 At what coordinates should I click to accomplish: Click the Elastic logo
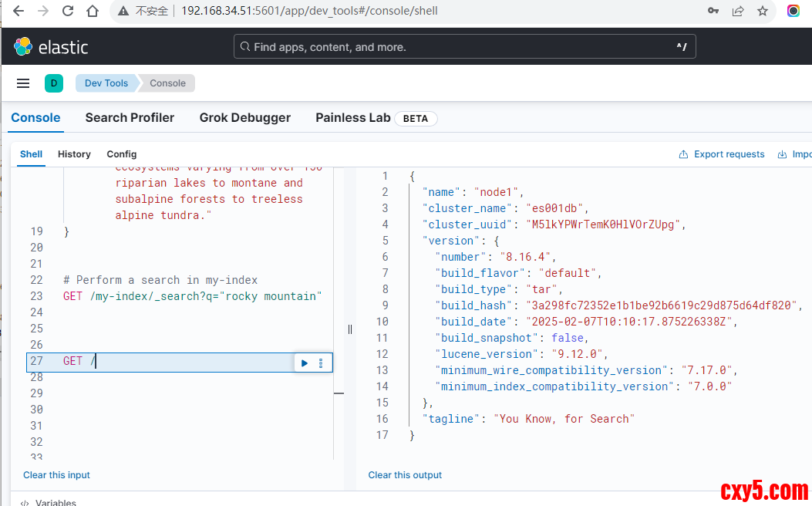pyautogui.click(x=51, y=47)
